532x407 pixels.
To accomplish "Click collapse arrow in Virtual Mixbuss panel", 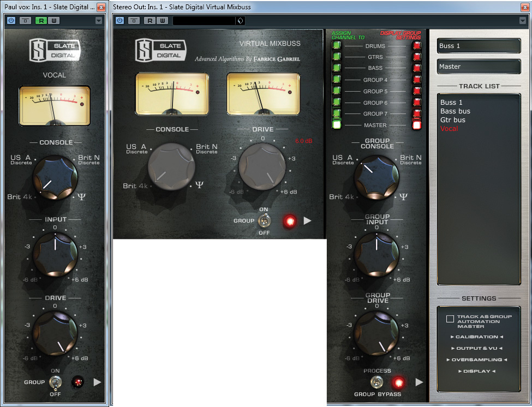I will pos(307,221).
